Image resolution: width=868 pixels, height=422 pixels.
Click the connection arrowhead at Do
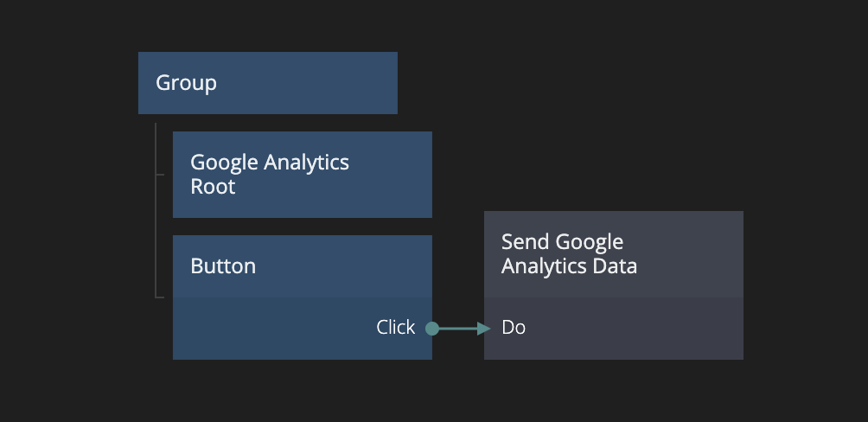[484, 329]
